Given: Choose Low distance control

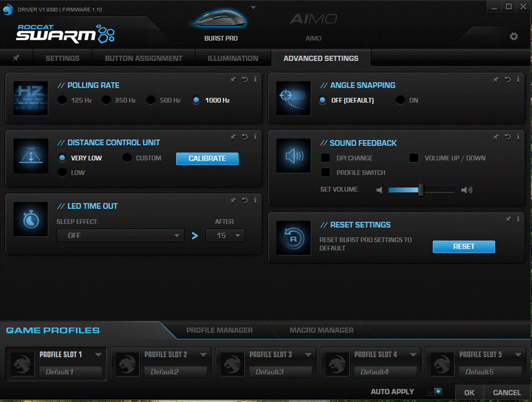Looking at the screenshot, I should pos(62,173).
